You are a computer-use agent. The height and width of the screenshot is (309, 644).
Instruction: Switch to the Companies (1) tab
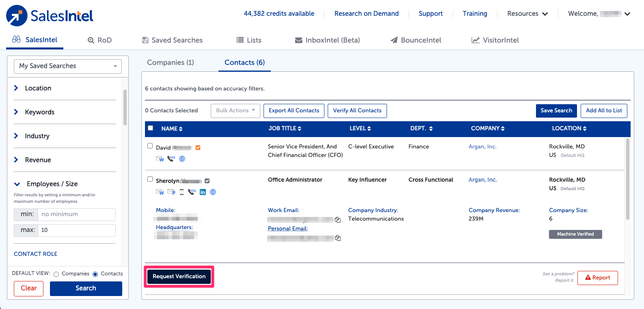(171, 62)
